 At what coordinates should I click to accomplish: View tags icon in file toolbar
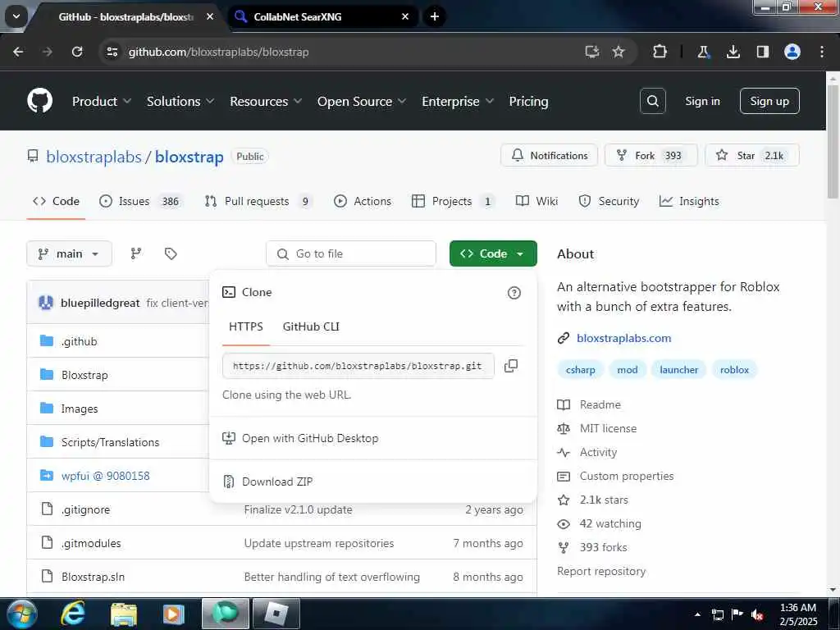point(171,253)
